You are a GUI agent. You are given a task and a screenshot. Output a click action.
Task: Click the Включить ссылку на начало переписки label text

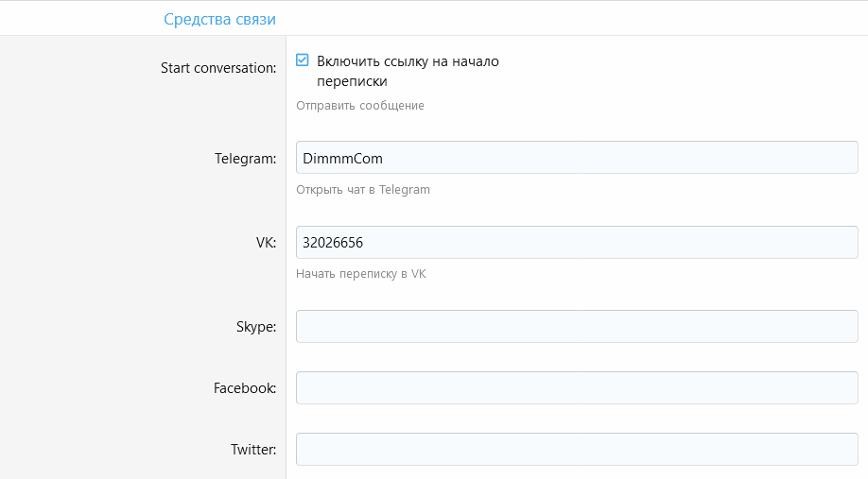click(408, 61)
